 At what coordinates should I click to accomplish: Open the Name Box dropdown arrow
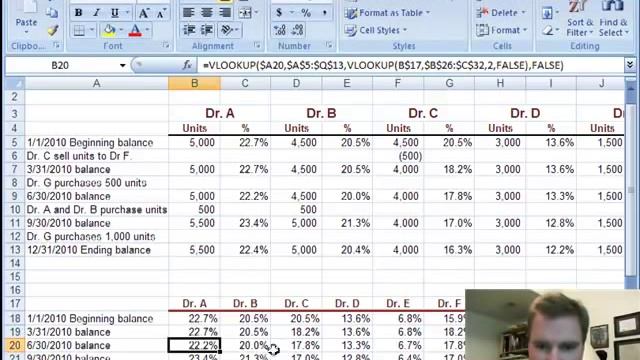click(x=122, y=65)
